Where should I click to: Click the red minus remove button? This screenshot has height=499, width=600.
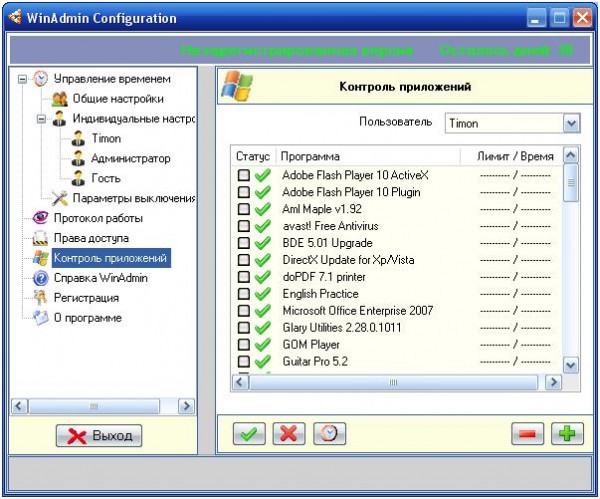(x=527, y=434)
